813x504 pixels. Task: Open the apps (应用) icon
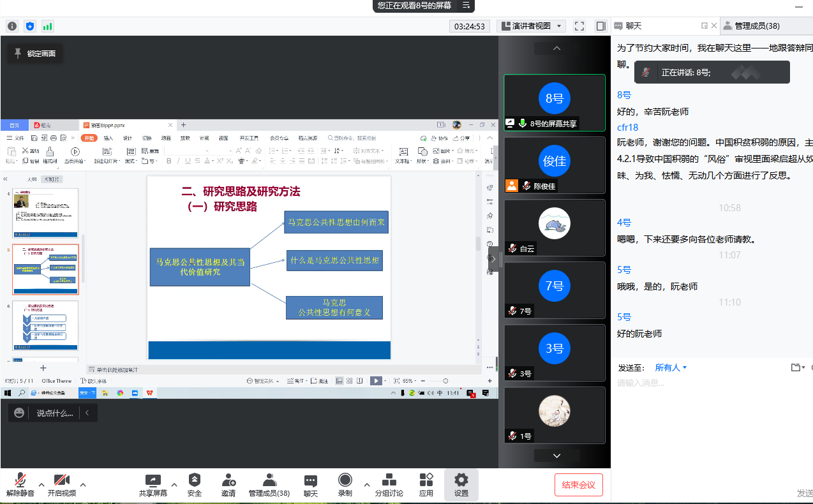pyautogui.click(x=426, y=480)
